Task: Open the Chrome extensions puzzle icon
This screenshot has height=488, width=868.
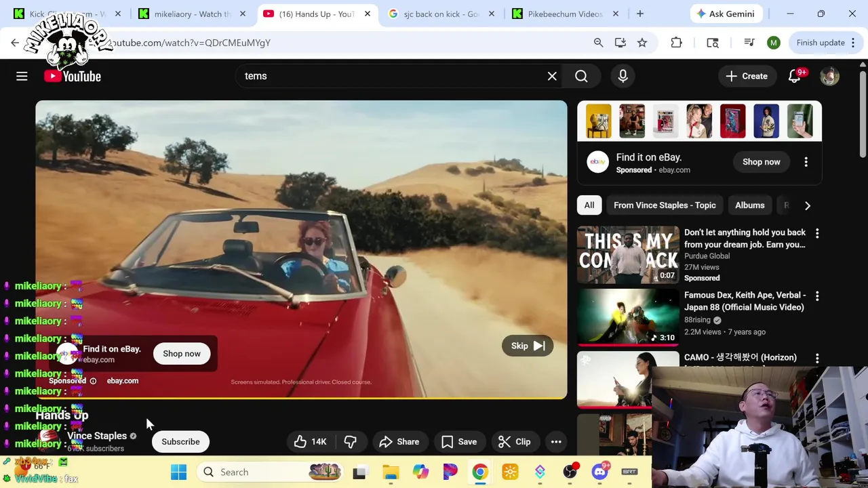Action: [676, 43]
